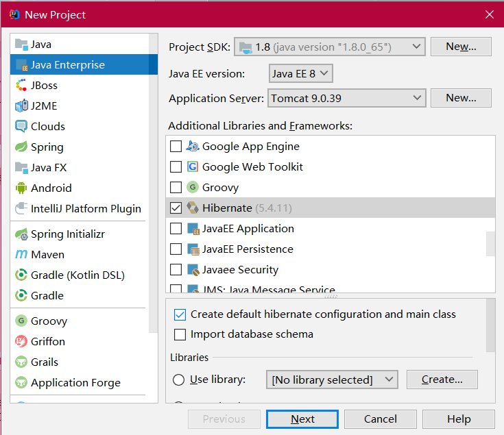Select Java Enterprise project type
This screenshot has width=504, height=435.
pos(84,65)
